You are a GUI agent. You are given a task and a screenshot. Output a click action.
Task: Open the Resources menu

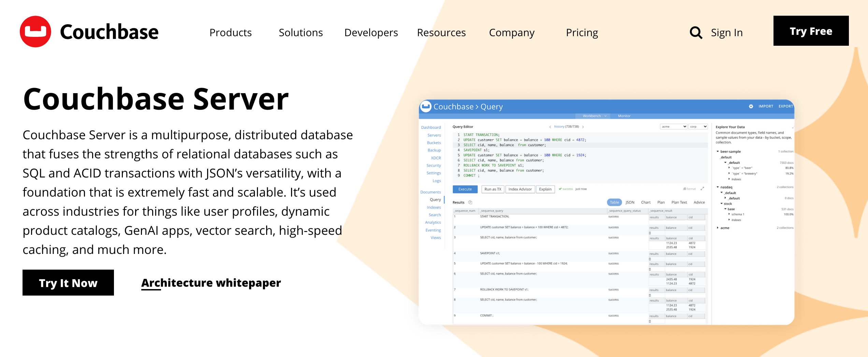[x=441, y=33]
